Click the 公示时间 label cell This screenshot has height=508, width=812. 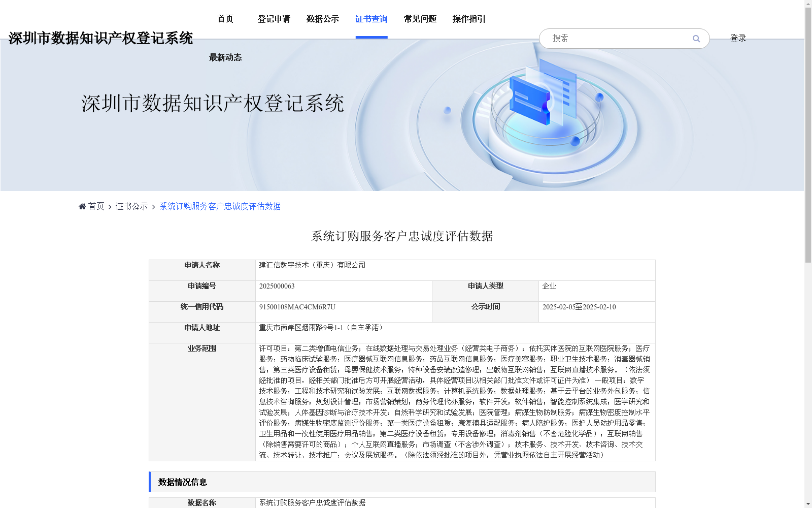485,312
